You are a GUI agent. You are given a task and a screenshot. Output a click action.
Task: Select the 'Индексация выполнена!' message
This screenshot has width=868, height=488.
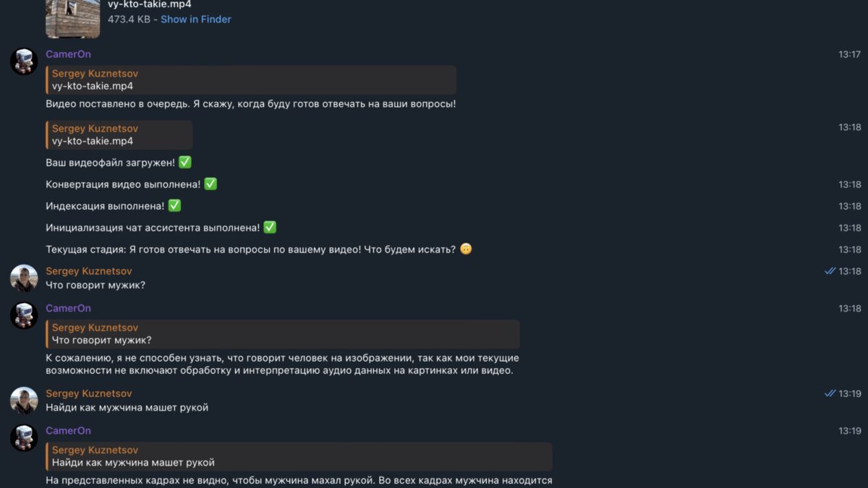point(105,206)
